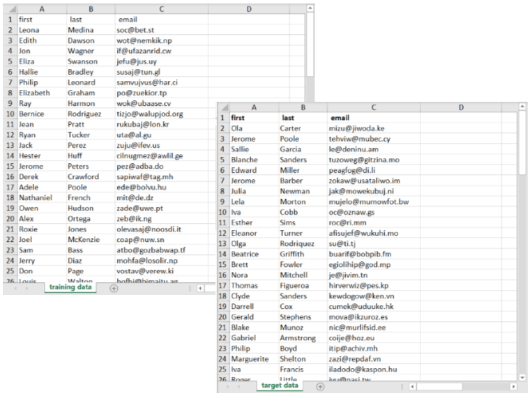This screenshot has width=532, height=398.
Task: Select cell 'mujelo@mumowfot.bw'
Action: 374,201
